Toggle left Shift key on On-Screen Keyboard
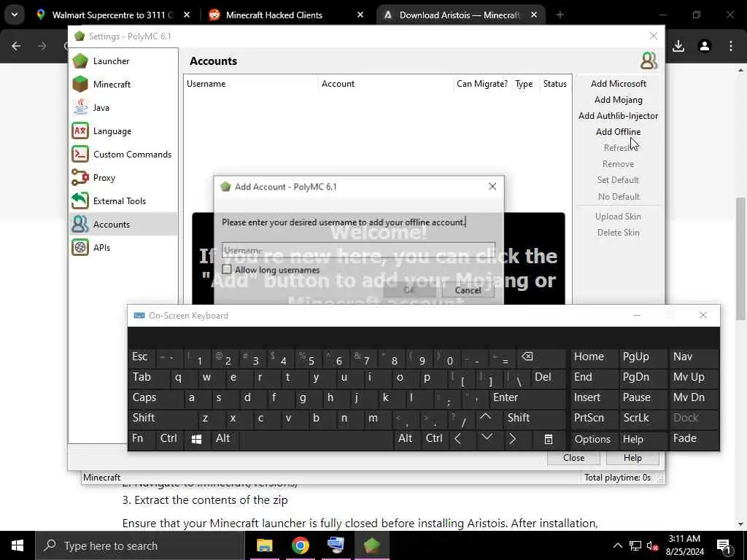 [163, 418]
